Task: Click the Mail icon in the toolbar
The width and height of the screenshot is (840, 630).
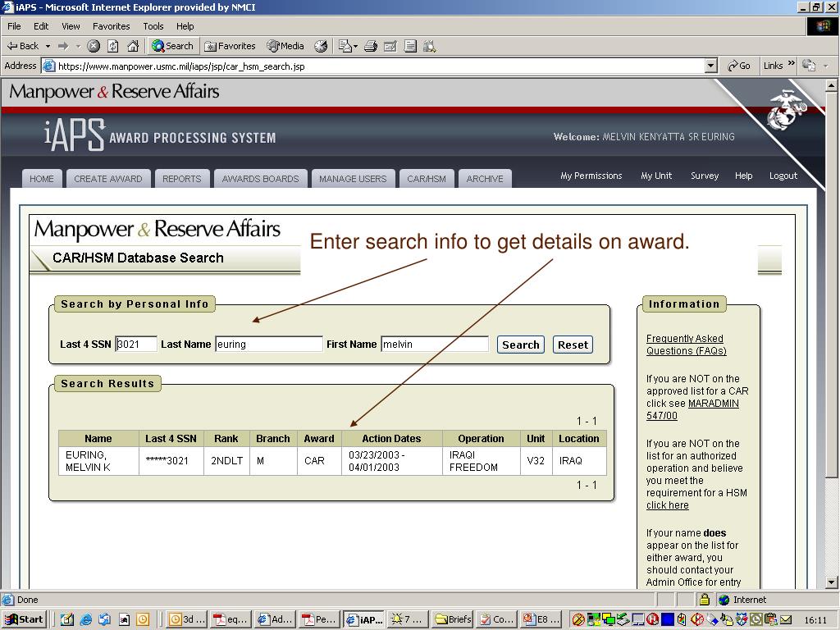Action: coord(345,46)
